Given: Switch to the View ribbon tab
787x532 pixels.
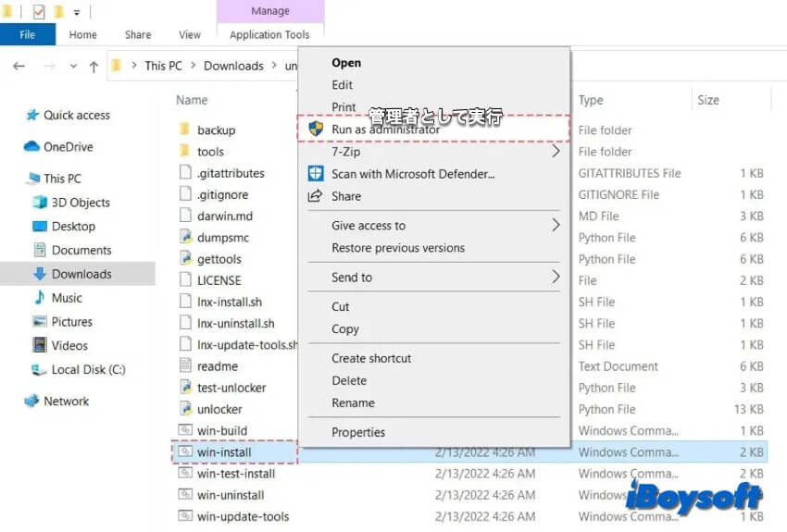Looking at the screenshot, I should point(190,34).
